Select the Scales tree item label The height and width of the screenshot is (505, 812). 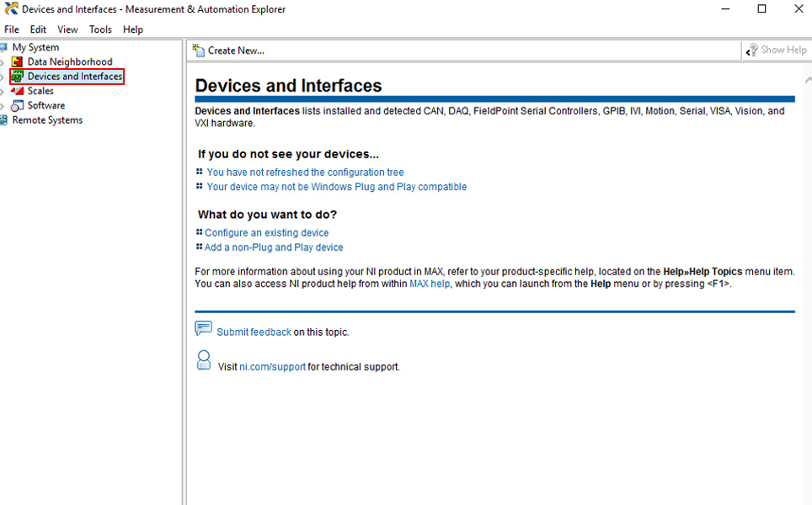point(40,91)
